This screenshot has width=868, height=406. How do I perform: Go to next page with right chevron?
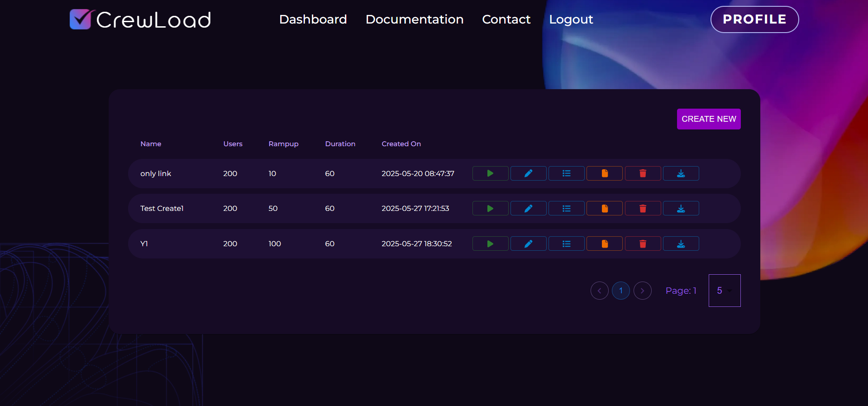coord(643,291)
